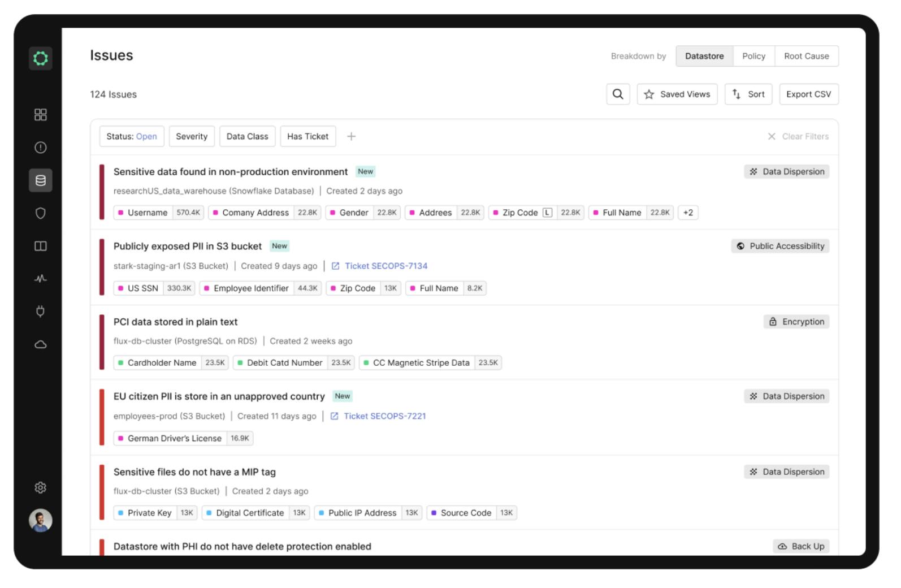Open issue Sensitive files do not have MIP tag

pyautogui.click(x=194, y=472)
